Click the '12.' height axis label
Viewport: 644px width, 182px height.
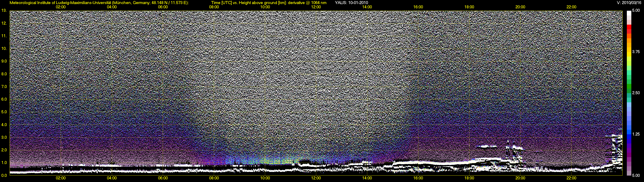4,23
